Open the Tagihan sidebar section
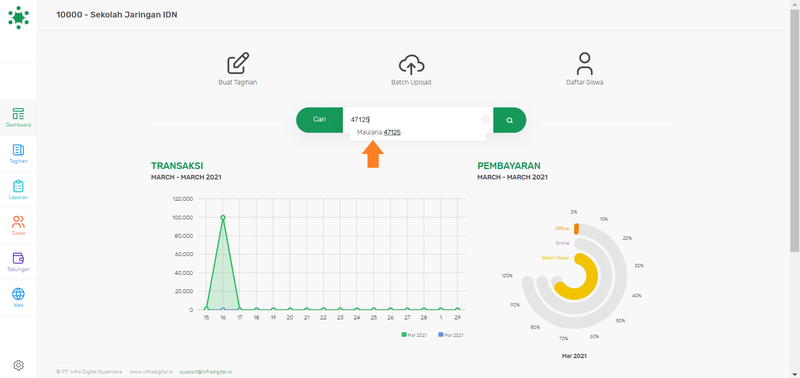The height and width of the screenshot is (378, 800). click(18, 154)
